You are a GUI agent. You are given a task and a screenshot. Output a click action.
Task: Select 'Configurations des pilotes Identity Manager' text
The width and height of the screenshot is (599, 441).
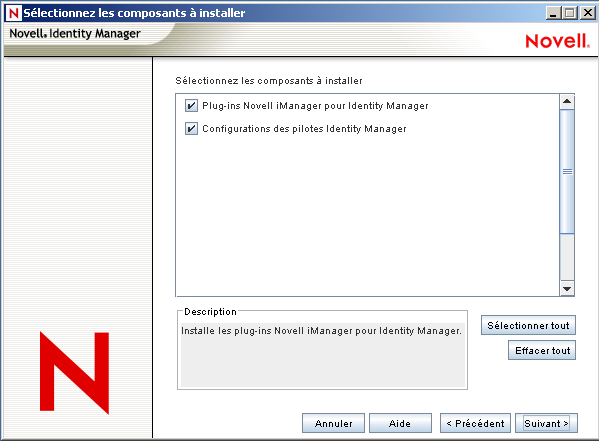click(304, 129)
